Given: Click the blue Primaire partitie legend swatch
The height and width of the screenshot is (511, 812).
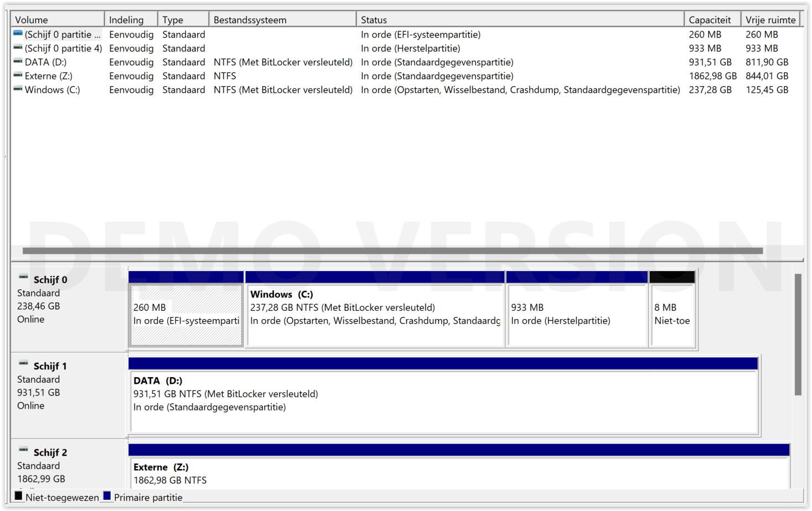Looking at the screenshot, I should pos(107,496).
